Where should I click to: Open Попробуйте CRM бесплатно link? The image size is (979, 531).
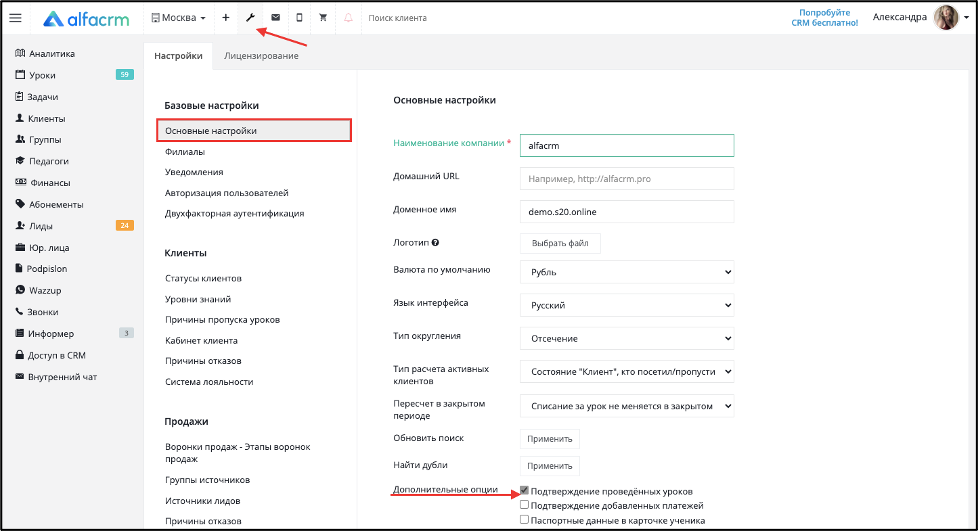pyautogui.click(x=825, y=17)
